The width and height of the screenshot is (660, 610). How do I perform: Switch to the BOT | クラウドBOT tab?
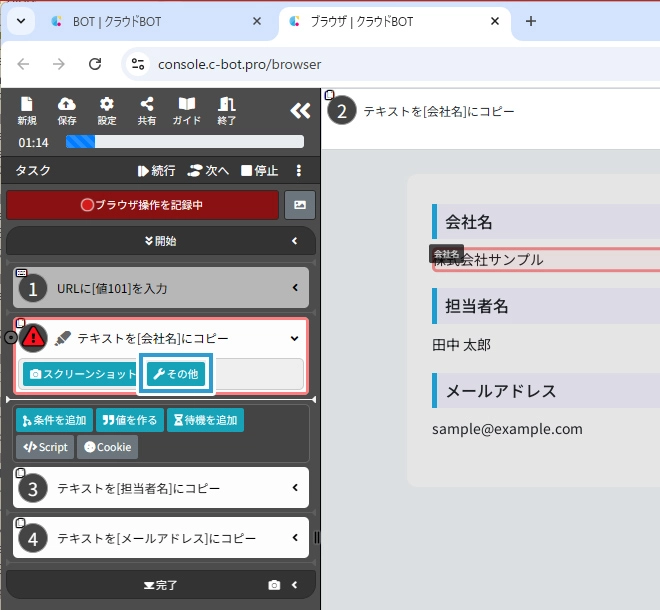coord(150,21)
